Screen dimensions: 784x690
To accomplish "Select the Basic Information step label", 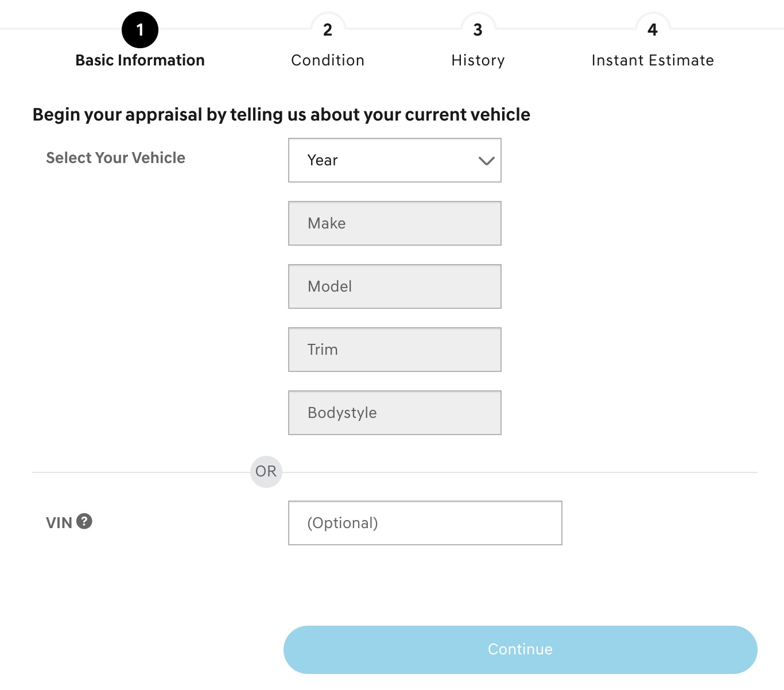I will coord(140,60).
